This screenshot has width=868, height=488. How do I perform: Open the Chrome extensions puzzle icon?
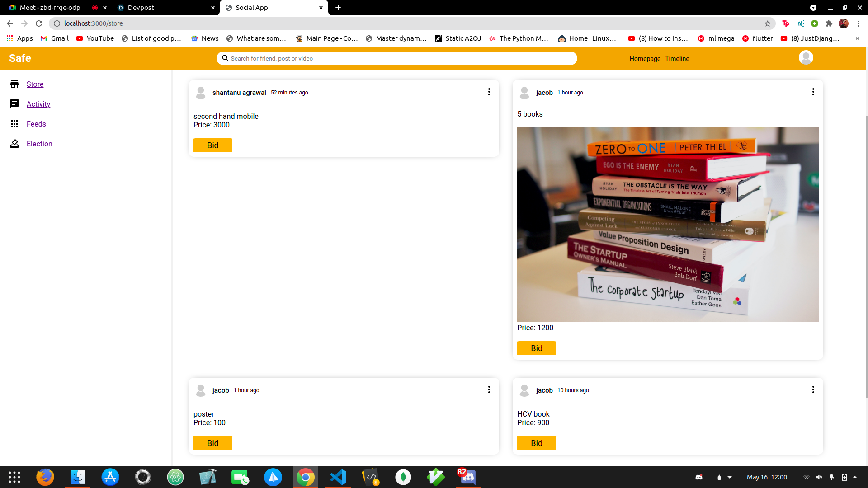tap(829, 23)
